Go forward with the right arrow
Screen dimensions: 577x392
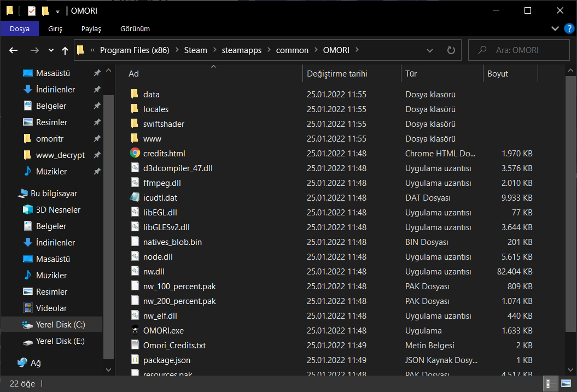tap(34, 50)
